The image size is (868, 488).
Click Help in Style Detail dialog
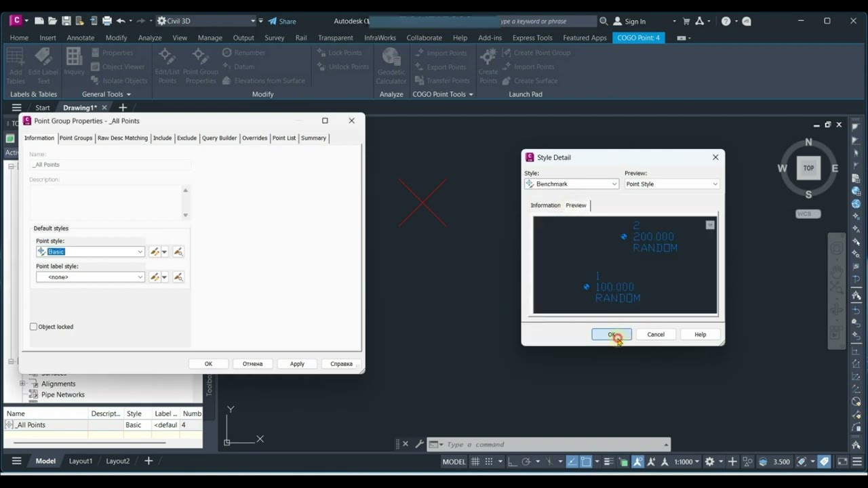point(700,334)
